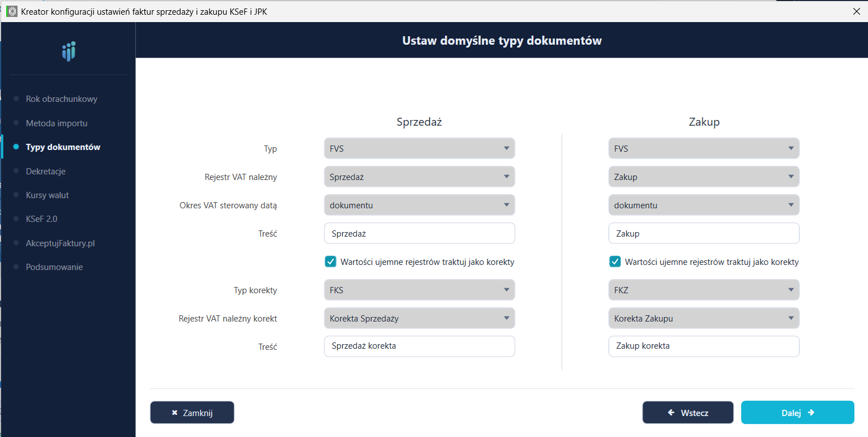Click the app logo in the sidebar
Screen dimensions: 868x437
click(69, 52)
